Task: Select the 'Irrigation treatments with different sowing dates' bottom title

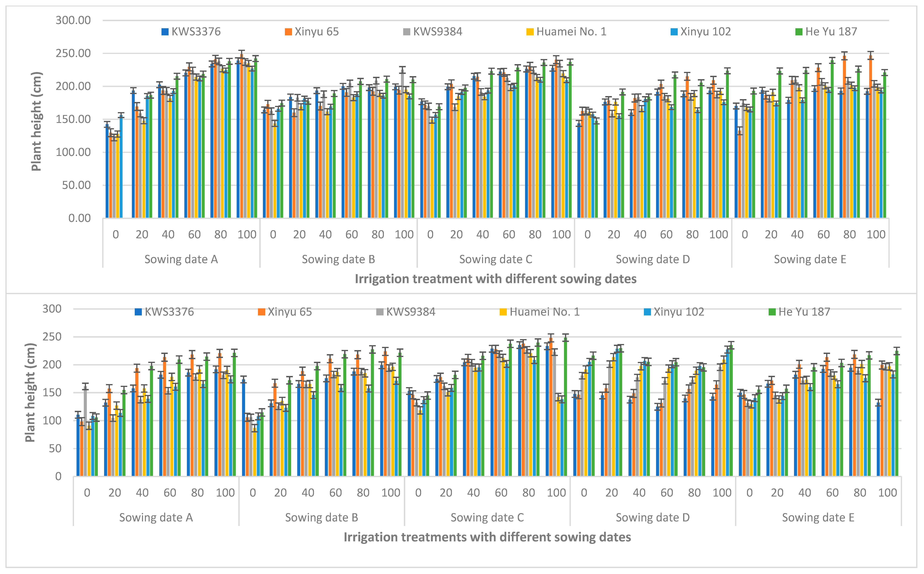Action: click(x=487, y=537)
